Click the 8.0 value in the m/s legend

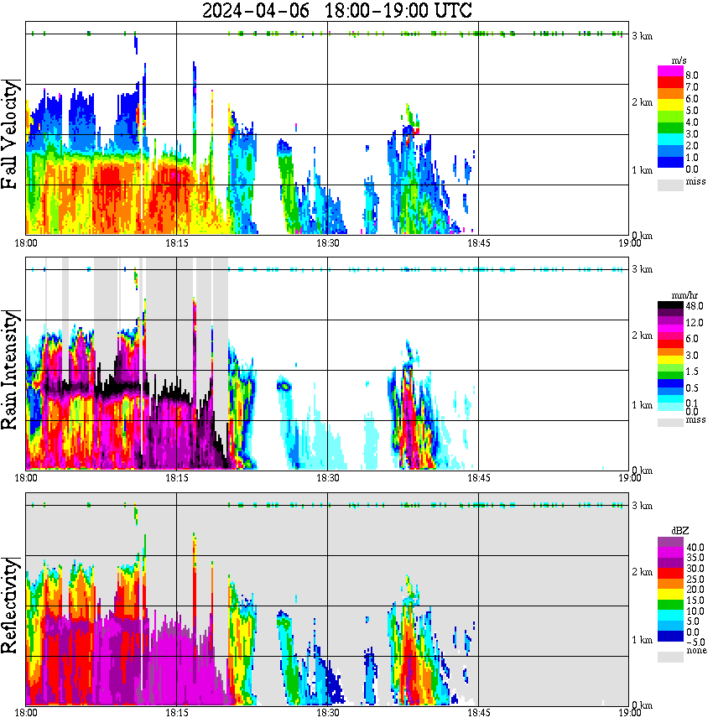(x=692, y=75)
